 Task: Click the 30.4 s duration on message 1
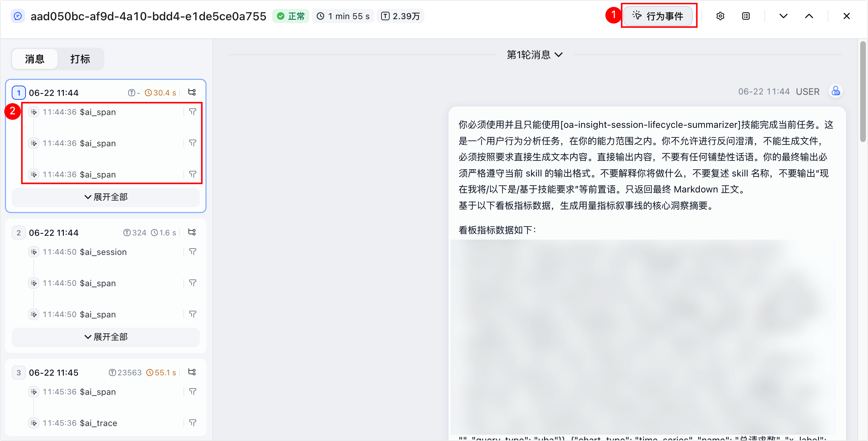point(160,93)
